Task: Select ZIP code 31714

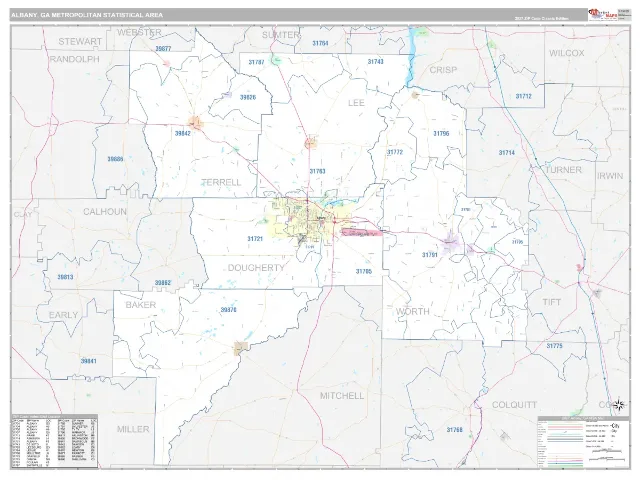Action: (x=507, y=153)
